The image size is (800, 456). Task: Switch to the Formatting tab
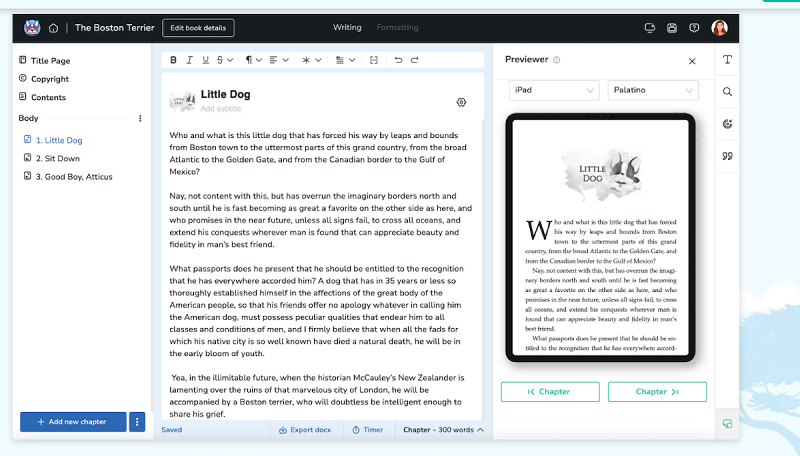pos(397,28)
